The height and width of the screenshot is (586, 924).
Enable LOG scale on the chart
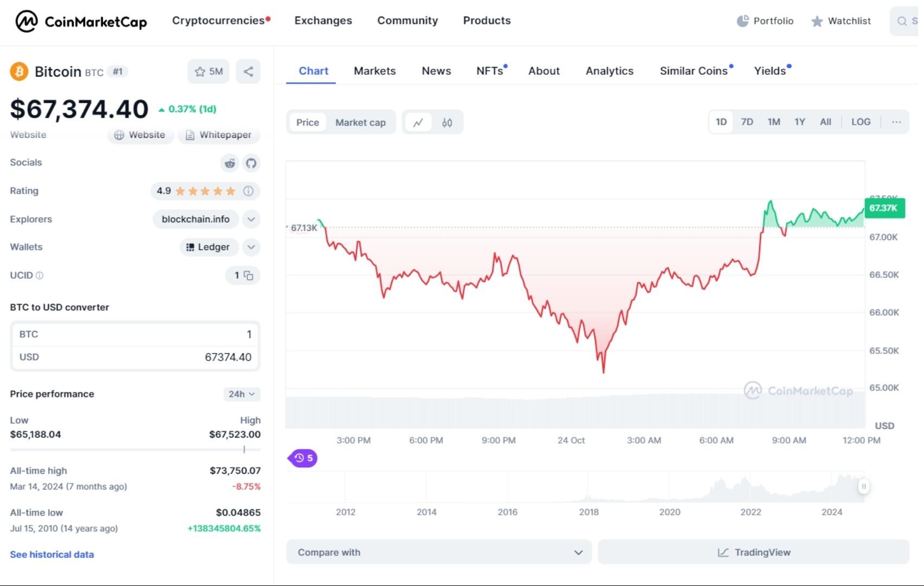tap(861, 122)
